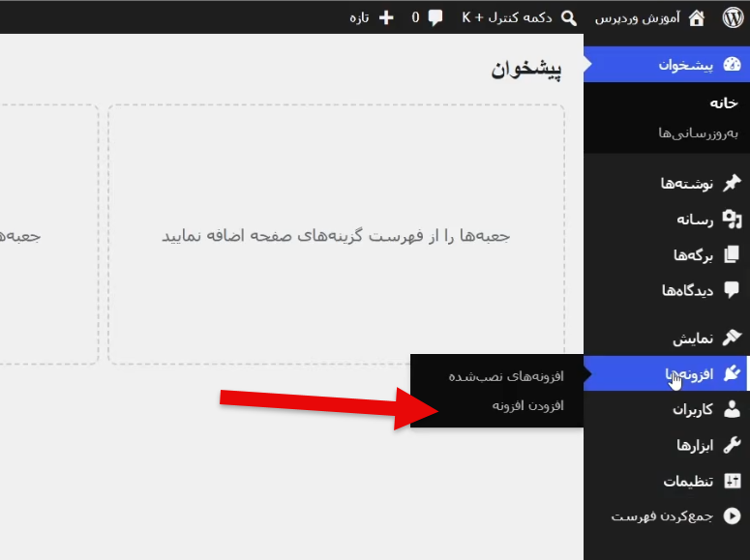Viewport: 750px width, 560px height.
Task: Click the user icon for کاربران
Action: coord(732,409)
